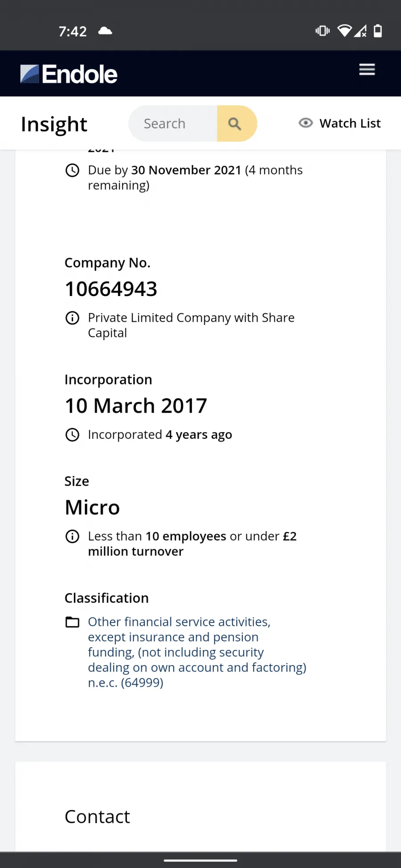The image size is (401, 868).
Task: Tap the clock icon next to Due by date
Action: 72,170
